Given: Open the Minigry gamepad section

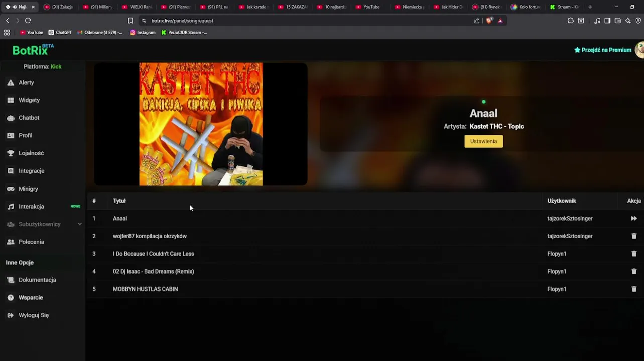Looking at the screenshot, I should [x=28, y=189].
